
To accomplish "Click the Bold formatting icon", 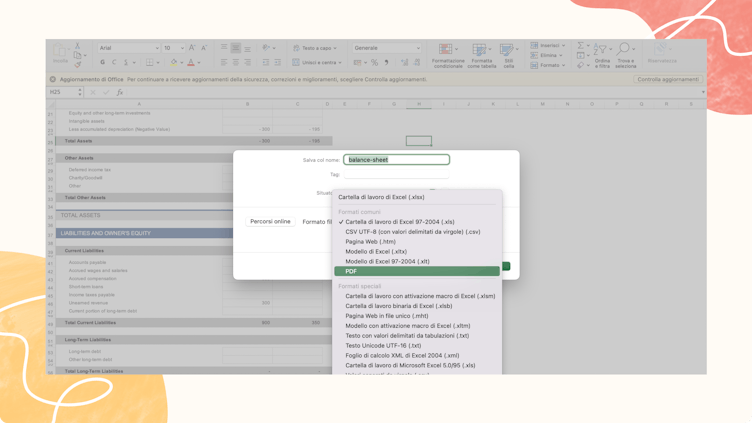I will coord(102,62).
